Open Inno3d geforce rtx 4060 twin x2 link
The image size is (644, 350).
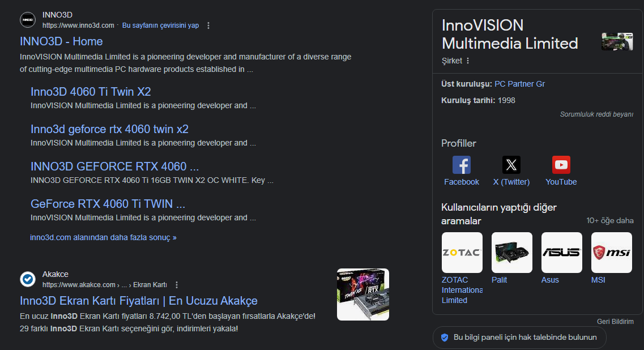click(110, 129)
